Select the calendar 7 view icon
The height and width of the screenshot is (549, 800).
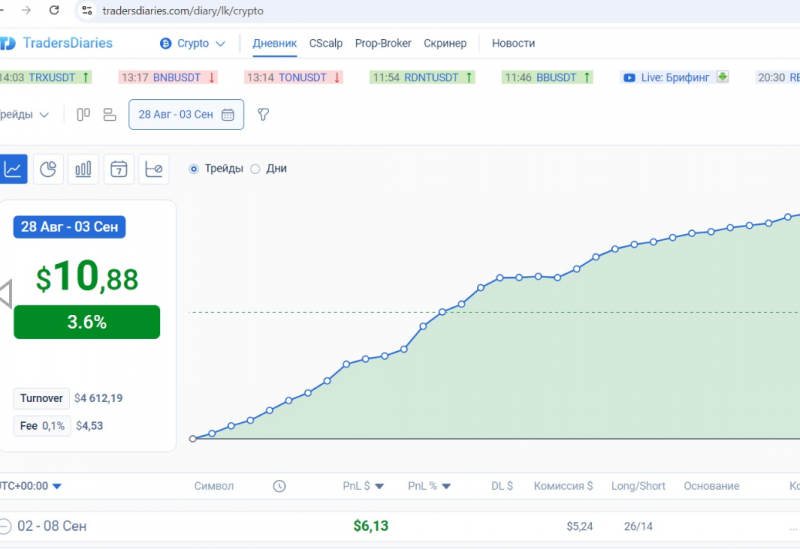point(119,169)
